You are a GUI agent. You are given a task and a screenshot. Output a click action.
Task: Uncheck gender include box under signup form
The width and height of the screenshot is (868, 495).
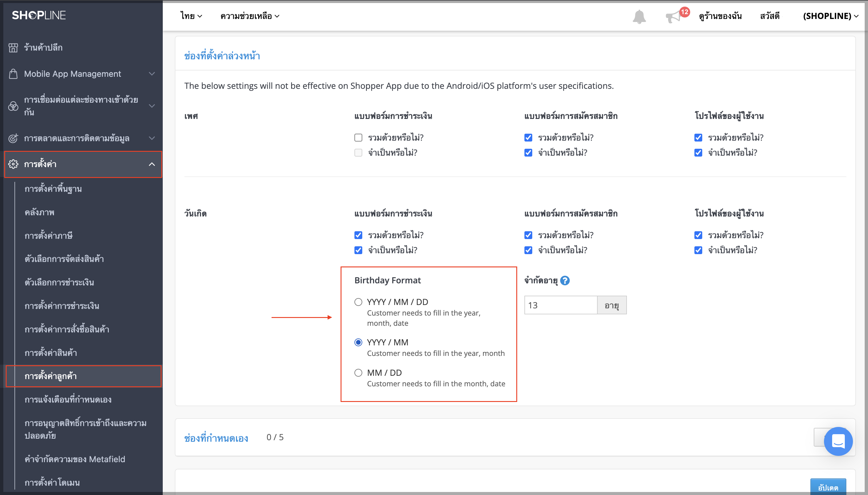tap(528, 138)
